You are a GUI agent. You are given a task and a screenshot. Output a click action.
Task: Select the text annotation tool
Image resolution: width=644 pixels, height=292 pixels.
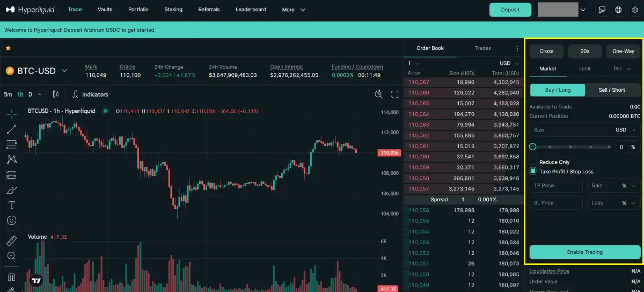point(11,205)
